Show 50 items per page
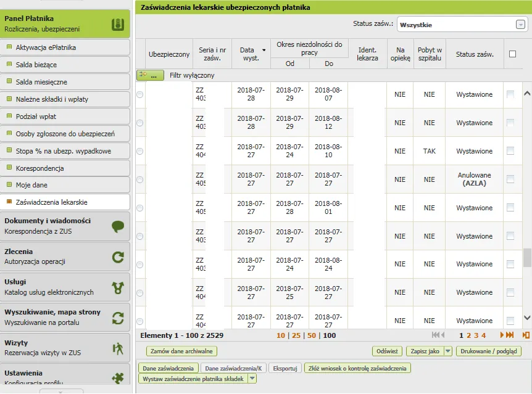 pos(312,335)
